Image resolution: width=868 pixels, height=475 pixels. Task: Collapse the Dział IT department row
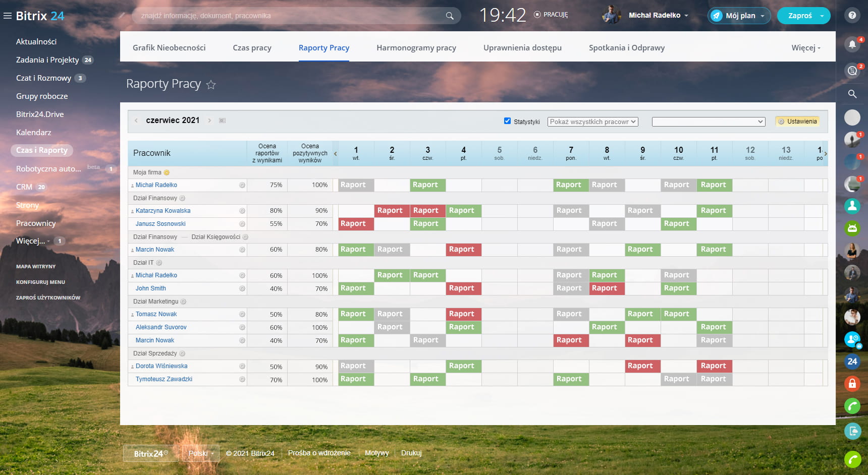159,263
